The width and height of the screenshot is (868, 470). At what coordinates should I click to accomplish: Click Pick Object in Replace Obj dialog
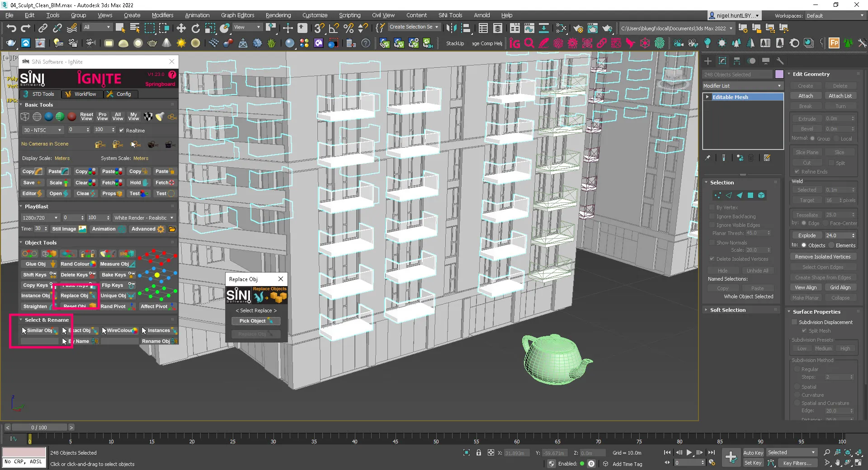tap(256, 321)
